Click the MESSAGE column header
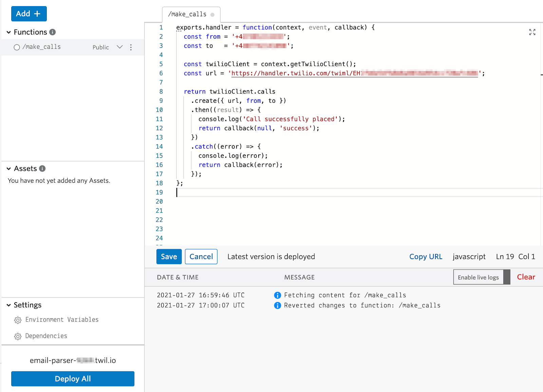The height and width of the screenshot is (392, 543). [299, 277]
